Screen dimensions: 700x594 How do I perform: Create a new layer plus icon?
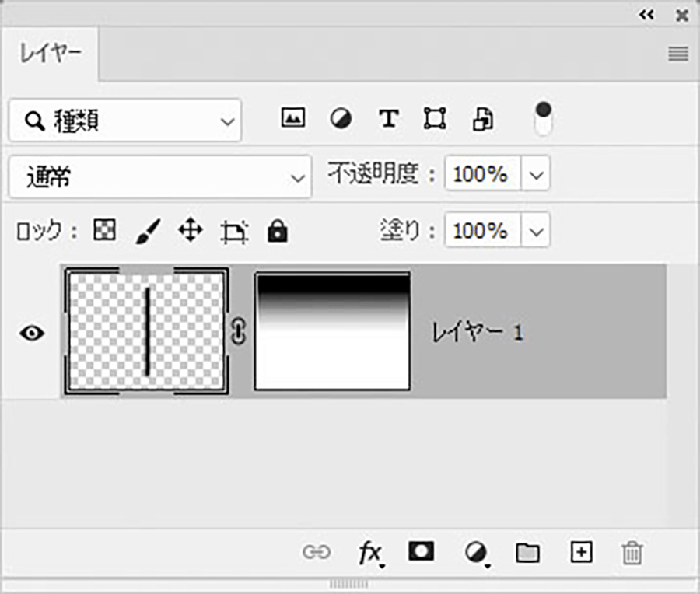tap(581, 552)
